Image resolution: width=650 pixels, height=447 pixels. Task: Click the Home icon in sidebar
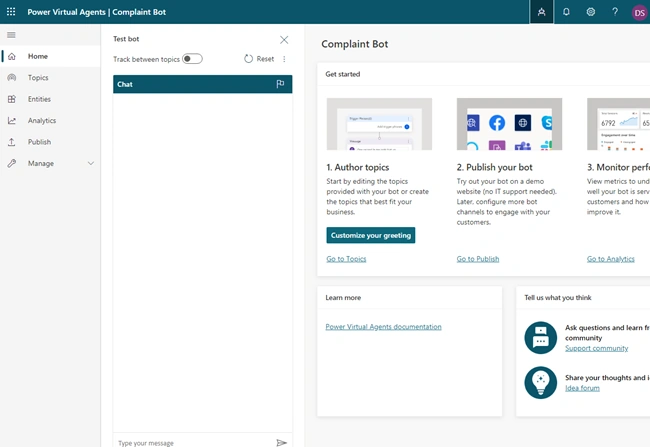coord(12,56)
